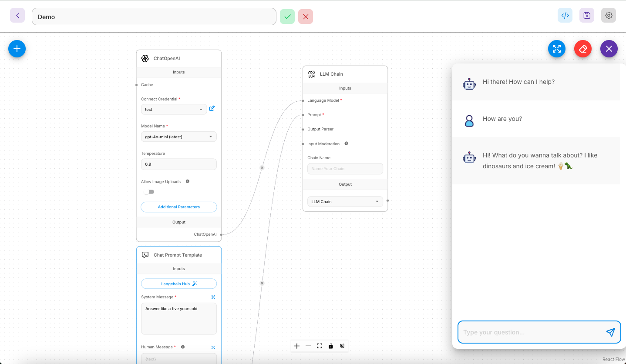This screenshot has width=626, height=364.
Task: Click the 'How are you?' user message
Action: 502,119
